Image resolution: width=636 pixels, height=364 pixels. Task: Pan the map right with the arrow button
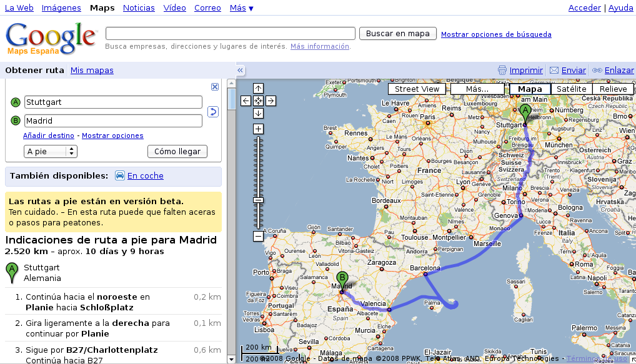pyautogui.click(x=271, y=101)
